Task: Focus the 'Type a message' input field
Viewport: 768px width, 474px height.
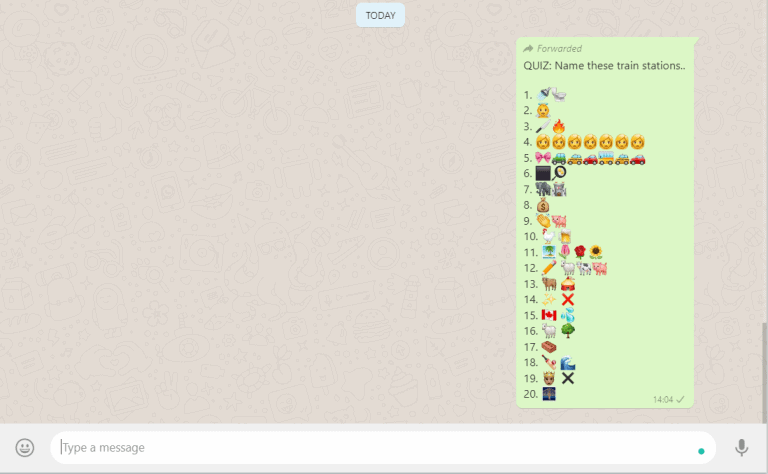Action: coord(380,448)
